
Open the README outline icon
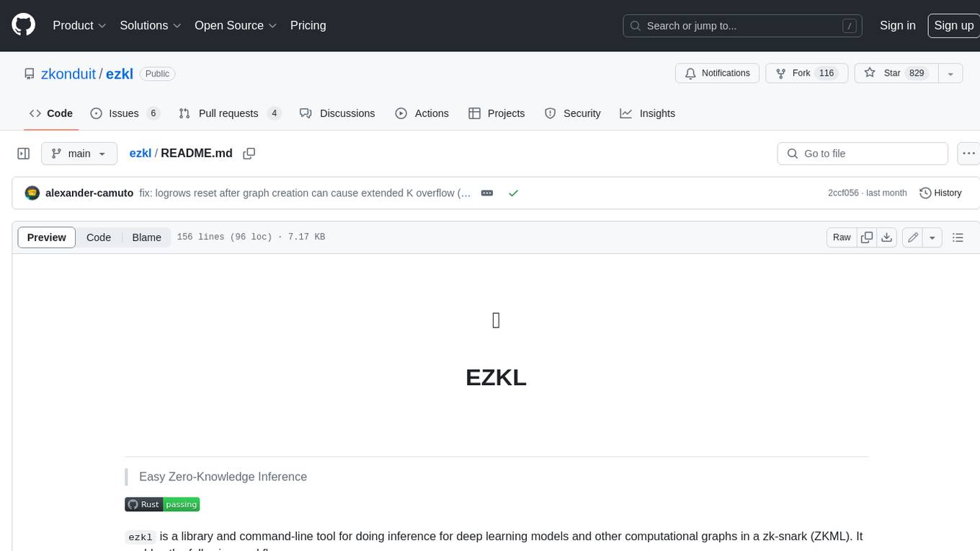click(958, 237)
